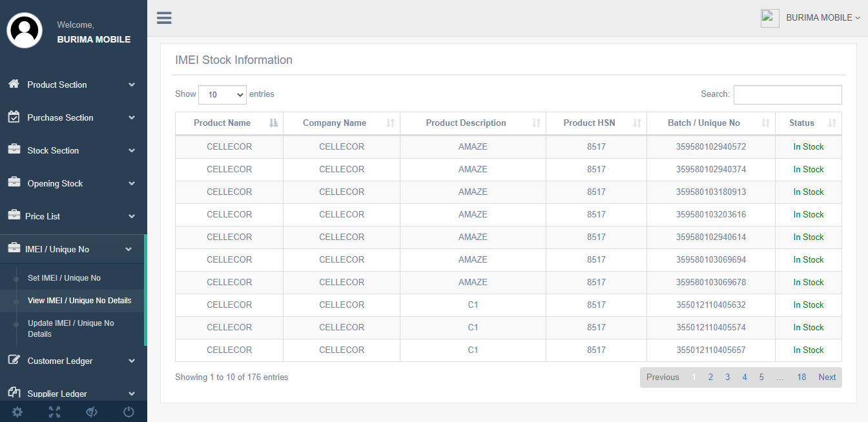Click the Batch / Unique No header
The width and height of the screenshot is (868, 422).
point(711,123)
